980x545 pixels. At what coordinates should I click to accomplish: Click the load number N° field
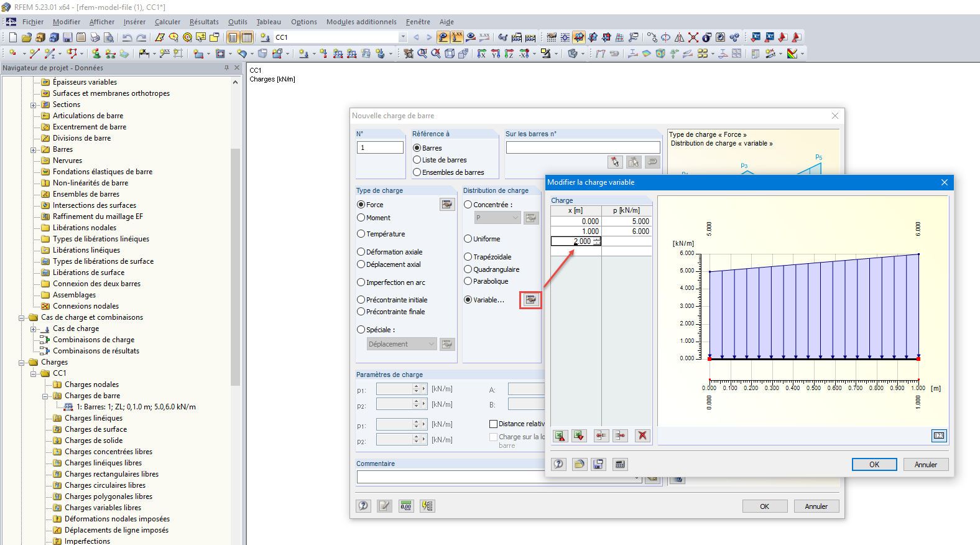click(380, 147)
